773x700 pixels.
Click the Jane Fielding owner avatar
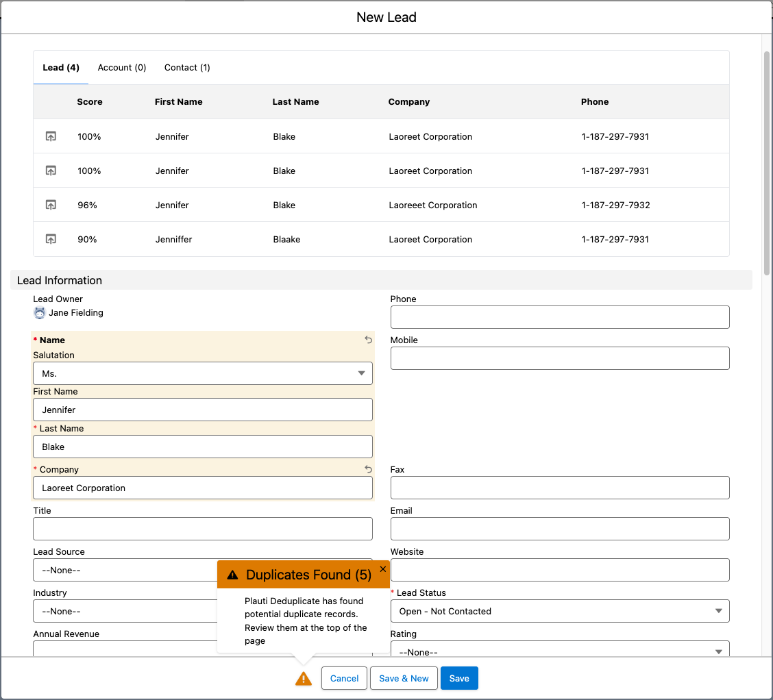[40, 313]
